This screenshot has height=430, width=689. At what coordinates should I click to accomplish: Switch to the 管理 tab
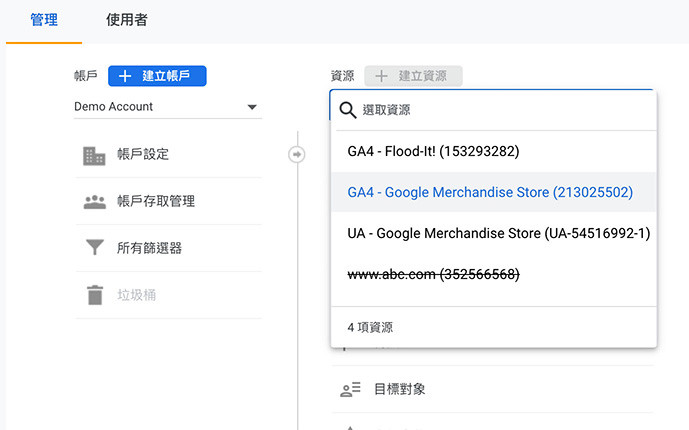click(44, 20)
